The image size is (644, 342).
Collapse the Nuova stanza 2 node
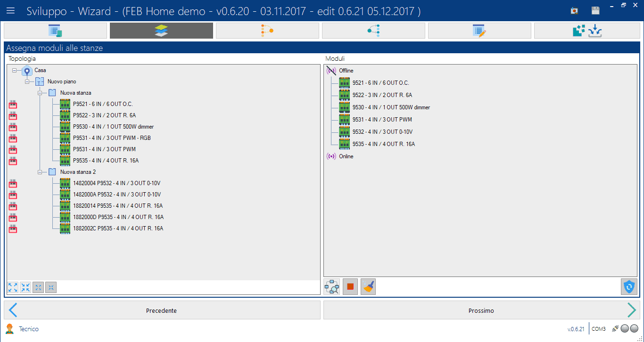click(40, 172)
